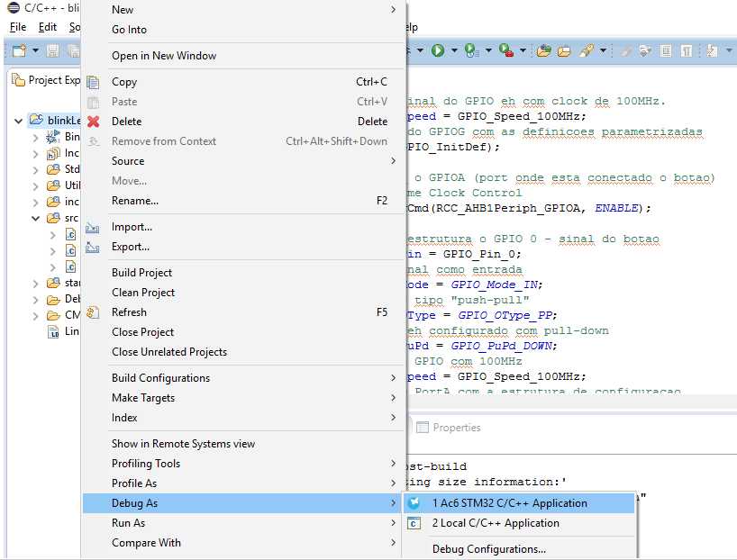The image size is (737, 560).
Task: Select Rename in the context menu
Action: [x=135, y=201]
